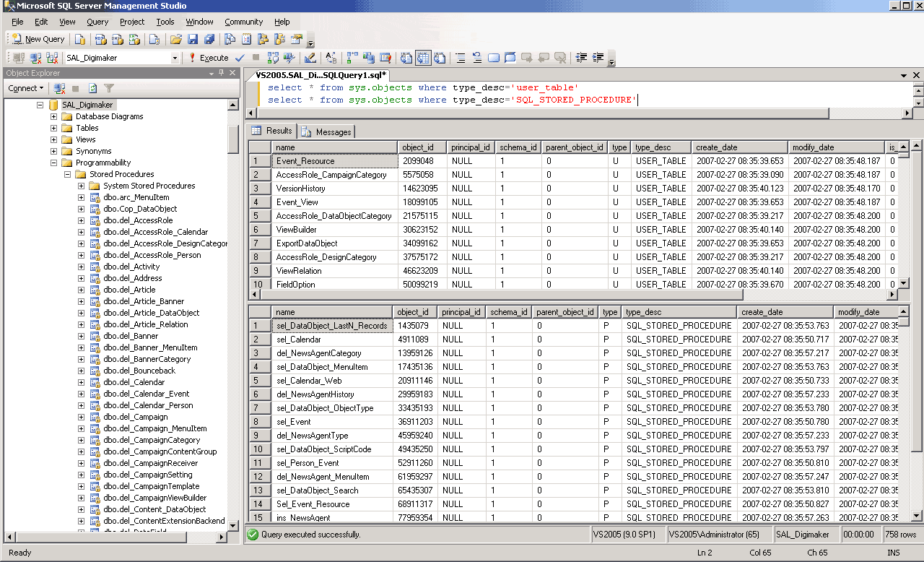This screenshot has height=562, width=924.
Task: Open Design Query in Editor
Action: point(310,58)
